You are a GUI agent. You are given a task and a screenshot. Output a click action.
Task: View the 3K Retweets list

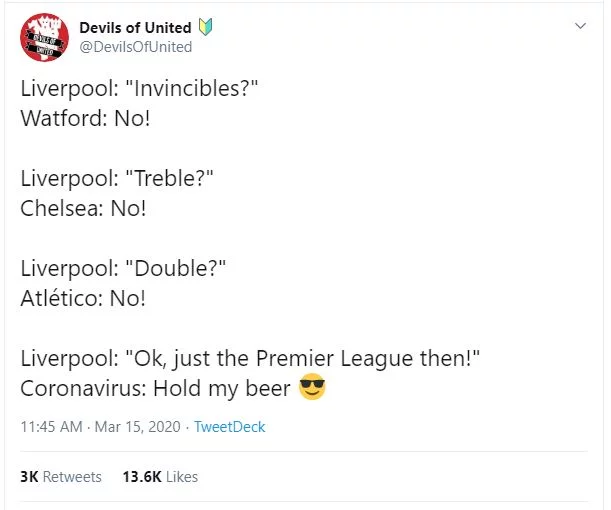[61, 477]
